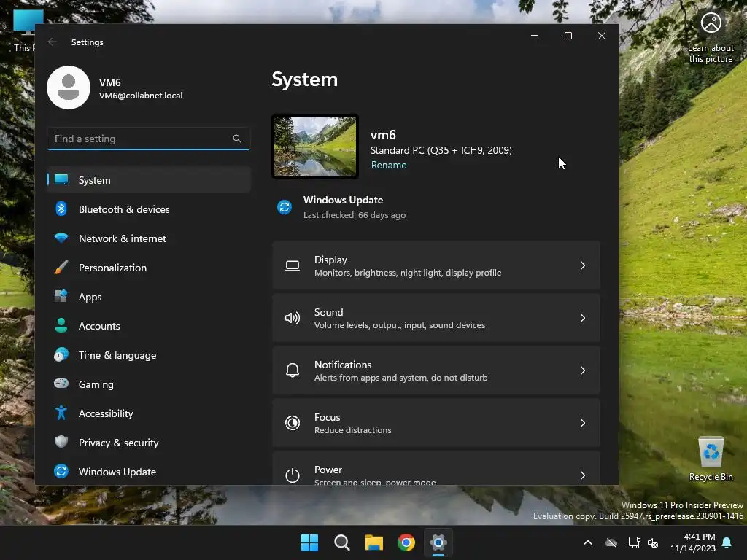Open the Windows Start menu
Screen dimensions: 747x560
coord(309,542)
